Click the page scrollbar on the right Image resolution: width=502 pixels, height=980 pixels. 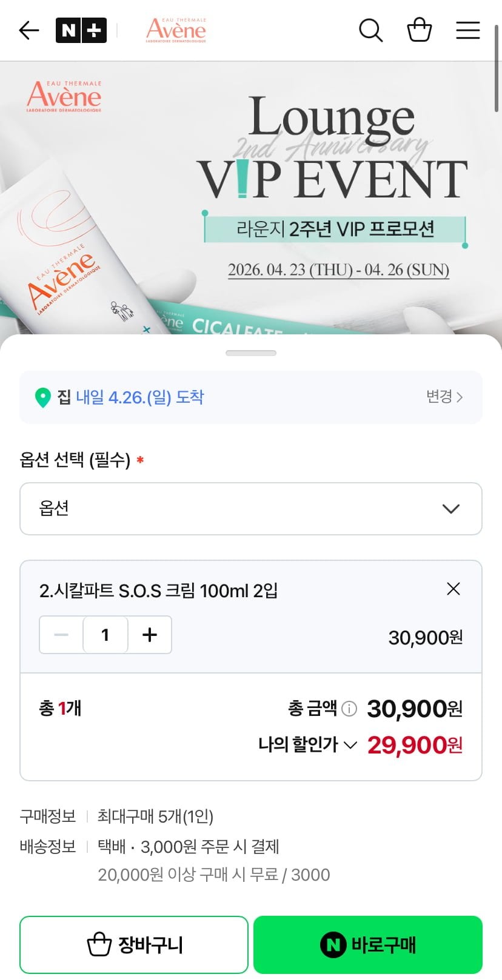point(497,67)
